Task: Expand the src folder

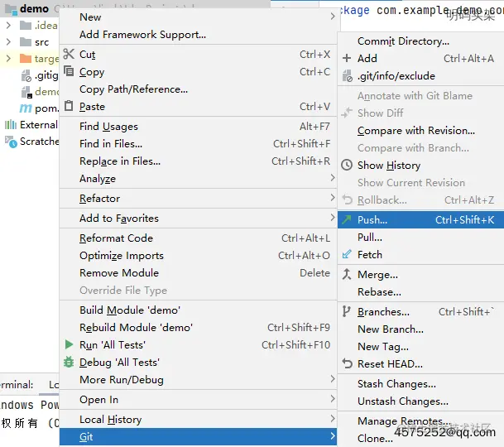Action: (8, 42)
